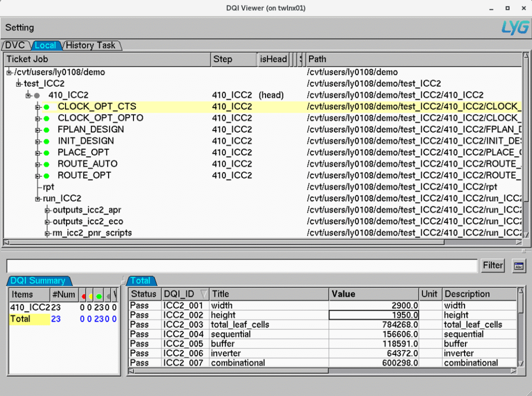
Task: Open the DVC tab
Action: tap(16, 46)
